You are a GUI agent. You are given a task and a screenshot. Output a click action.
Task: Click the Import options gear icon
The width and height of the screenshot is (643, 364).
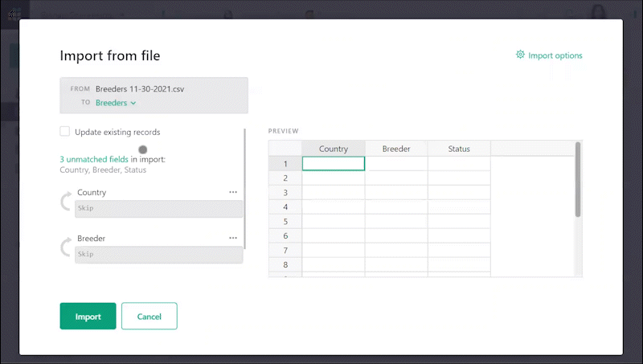click(520, 55)
